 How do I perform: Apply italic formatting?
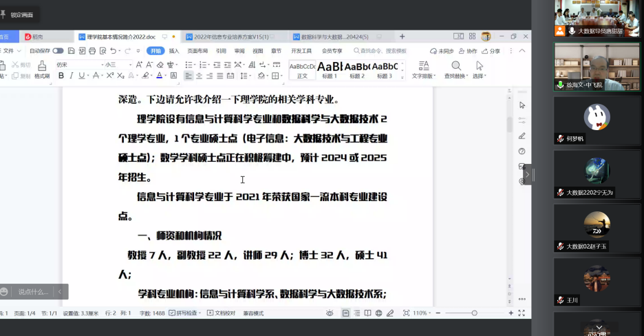(x=72, y=76)
